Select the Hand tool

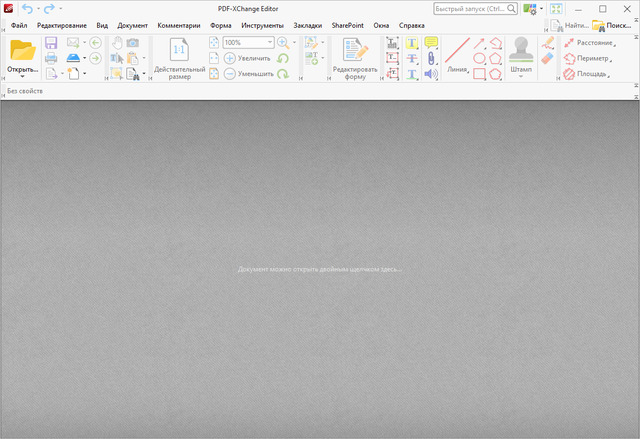click(117, 43)
